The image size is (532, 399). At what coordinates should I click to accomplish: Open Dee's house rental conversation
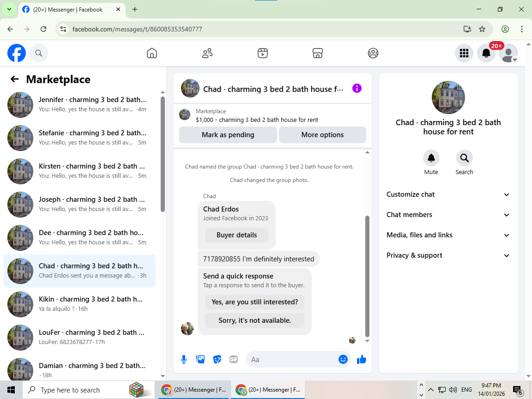pyautogui.click(x=80, y=237)
